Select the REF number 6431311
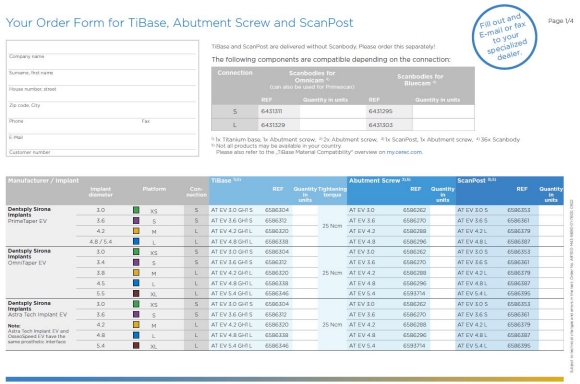Viewport: 580px width, 384px height. pos(272,111)
